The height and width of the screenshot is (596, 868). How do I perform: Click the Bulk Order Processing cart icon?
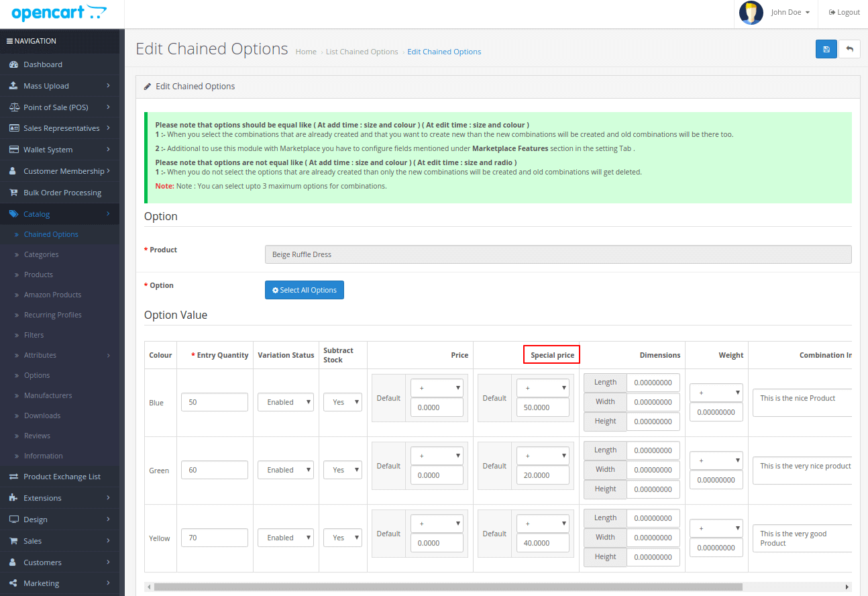(13, 193)
